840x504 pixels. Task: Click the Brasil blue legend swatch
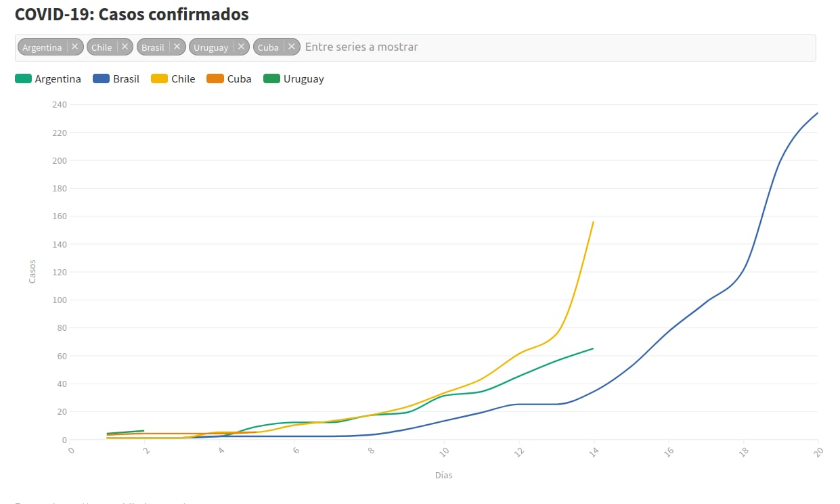[x=101, y=79]
